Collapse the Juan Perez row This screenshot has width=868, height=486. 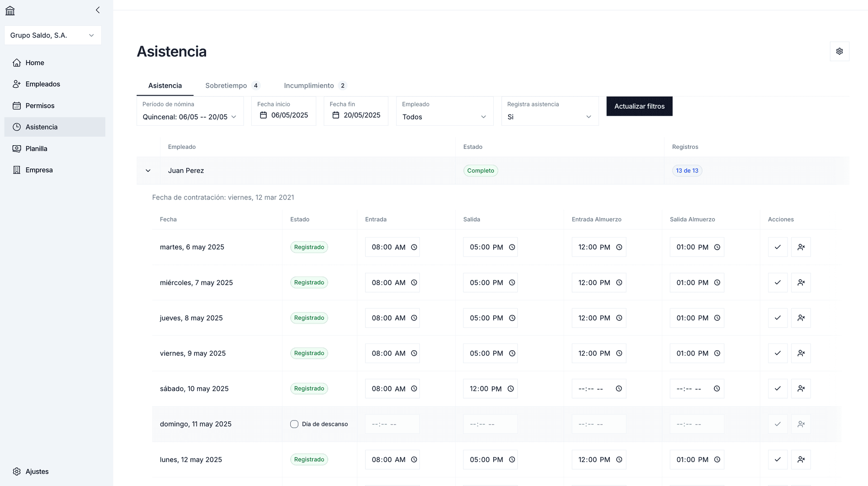click(148, 171)
